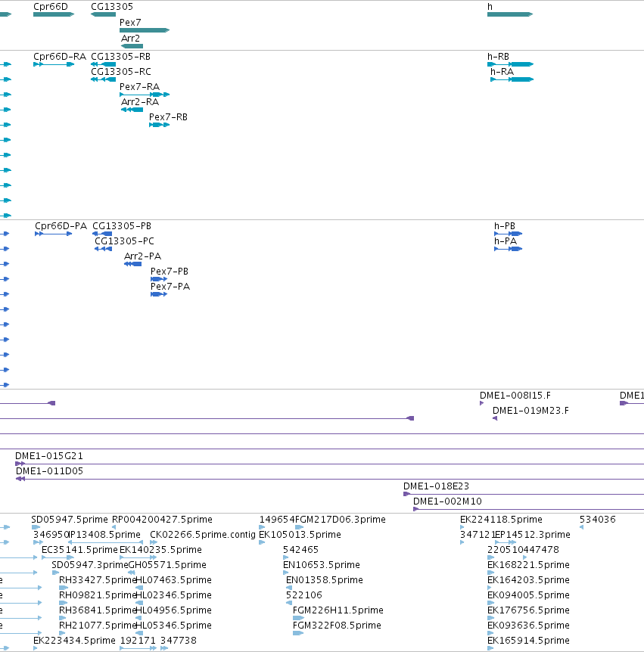Click the 542465 feature label
This screenshot has height=652, width=644.
(x=300, y=550)
